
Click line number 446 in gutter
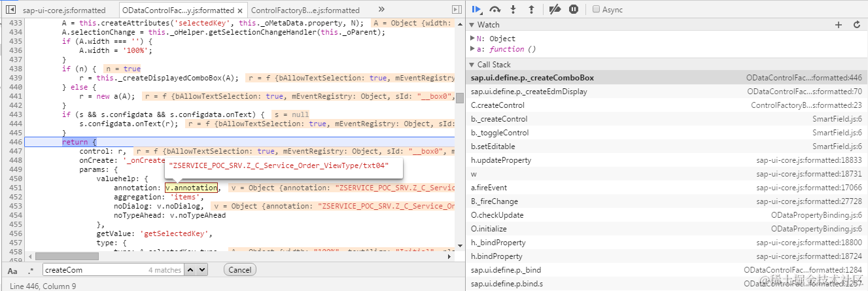[14, 142]
